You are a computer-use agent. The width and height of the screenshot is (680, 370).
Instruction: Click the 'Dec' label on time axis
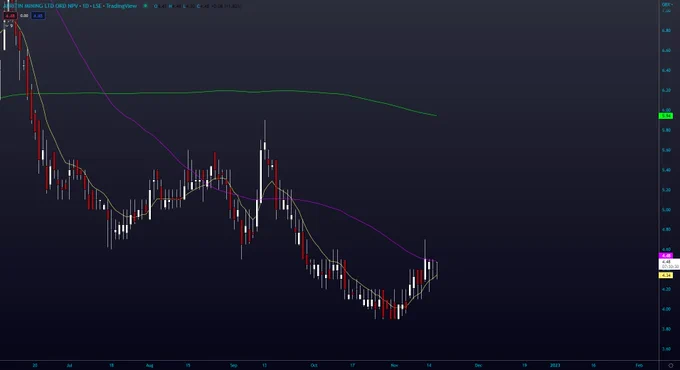click(x=478, y=365)
